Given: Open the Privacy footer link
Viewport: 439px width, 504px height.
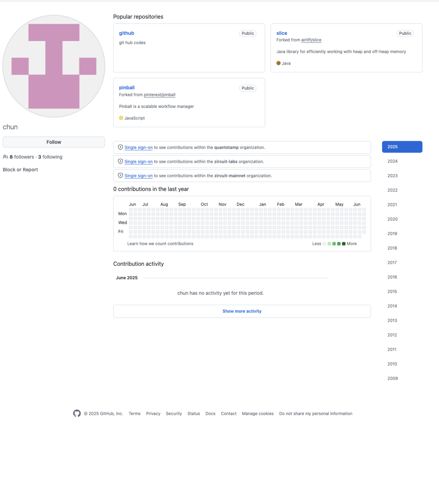Looking at the screenshot, I should (153, 414).
